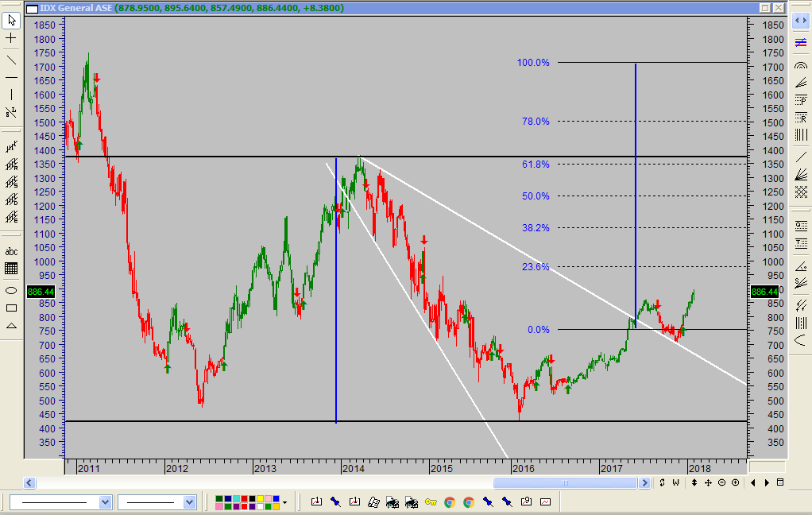Screen dimensions: 812x515
Task: Click the zoom out magnifier icon
Action: (x=722, y=482)
